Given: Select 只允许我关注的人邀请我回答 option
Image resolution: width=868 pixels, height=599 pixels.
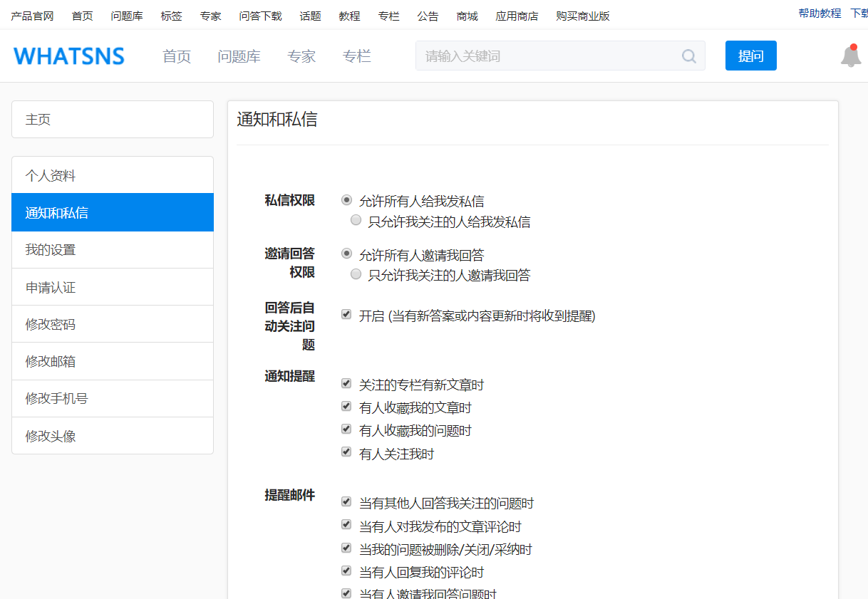Looking at the screenshot, I should coord(356,274).
